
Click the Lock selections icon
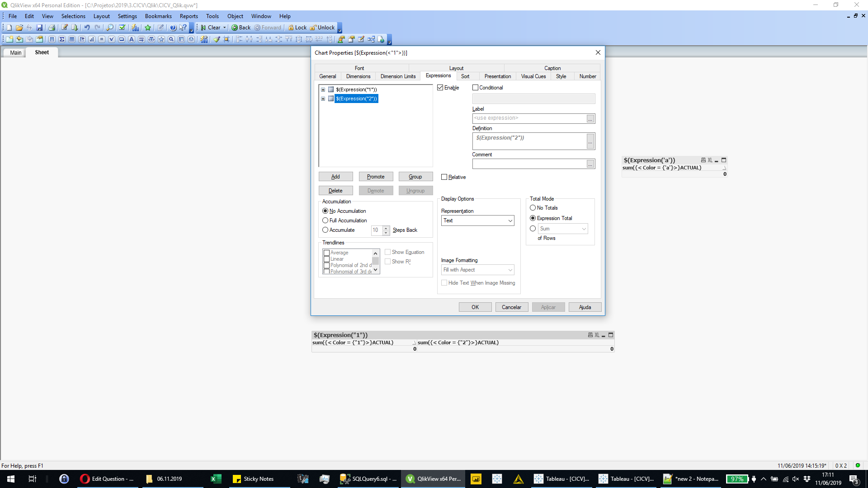click(297, 28)
